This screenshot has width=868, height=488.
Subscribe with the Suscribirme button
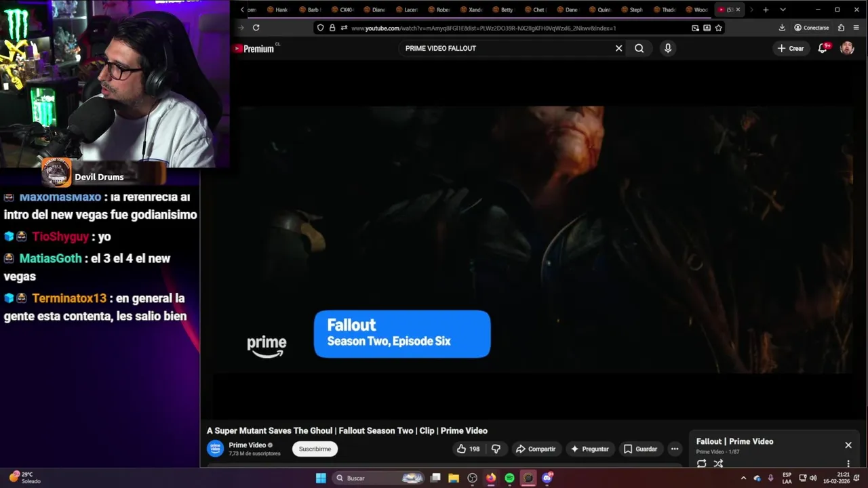tap(315, 449)
